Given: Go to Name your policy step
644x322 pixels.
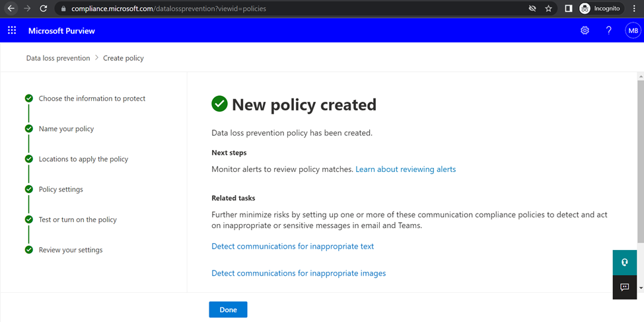Looking at the screenshot, I should pos(66,129).
